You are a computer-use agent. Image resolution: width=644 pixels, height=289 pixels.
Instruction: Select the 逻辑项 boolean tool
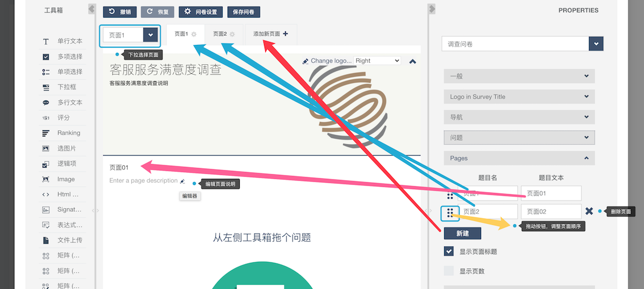[x=62, y=164]
